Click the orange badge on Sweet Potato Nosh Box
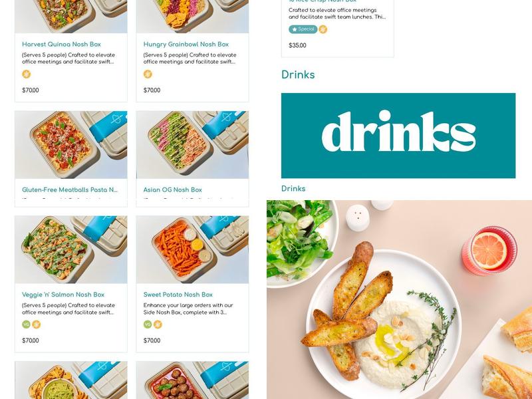The height and width of the screenshot is (399, 532). [158, 325]
